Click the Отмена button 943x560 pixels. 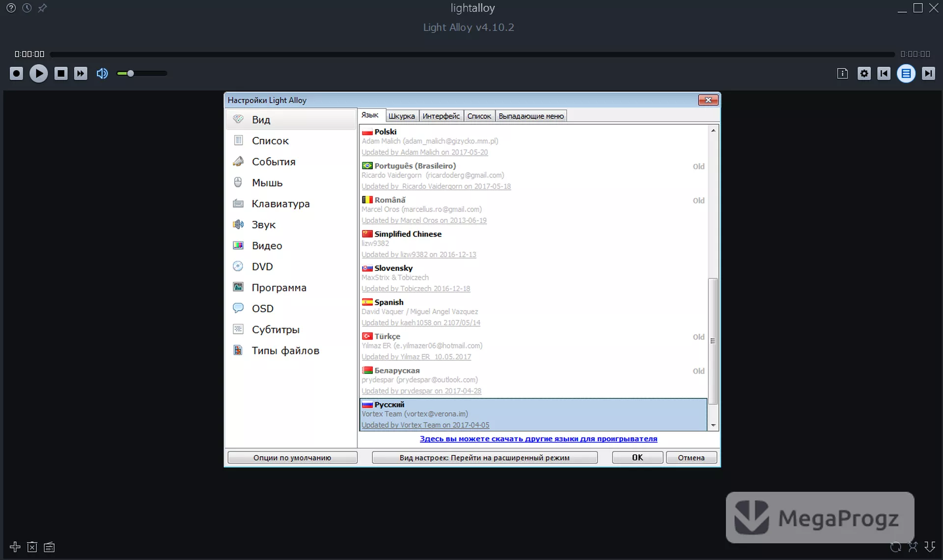point(691,457)
